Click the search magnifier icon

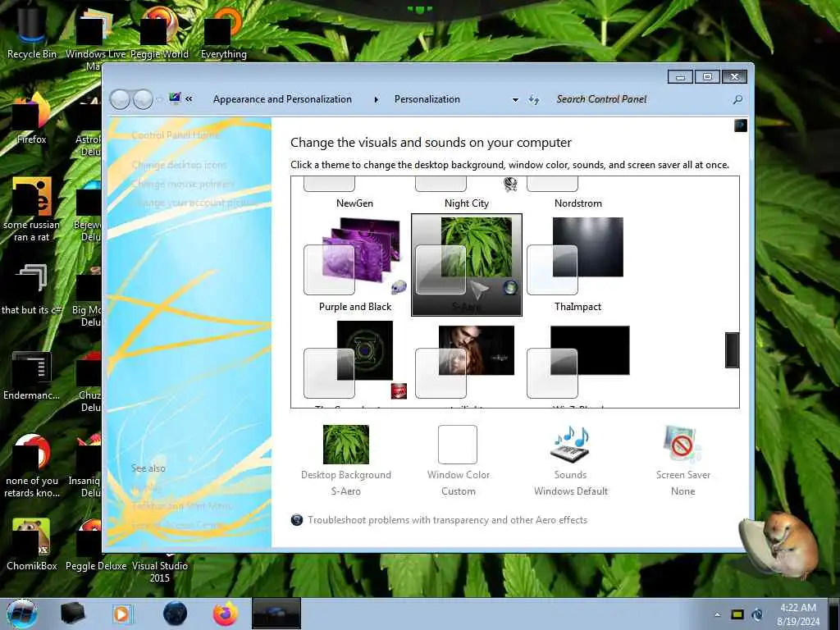(737, 99)
